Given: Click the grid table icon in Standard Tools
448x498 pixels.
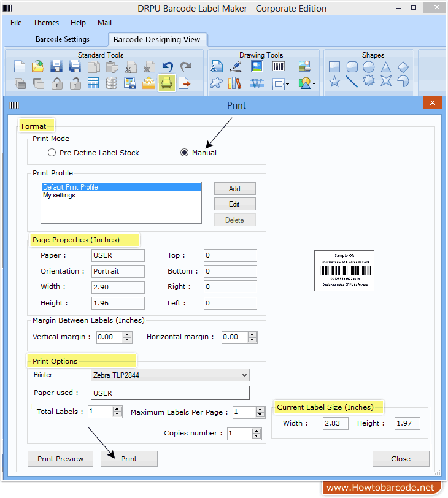Looking at the screenshot, I should [93, 83].
